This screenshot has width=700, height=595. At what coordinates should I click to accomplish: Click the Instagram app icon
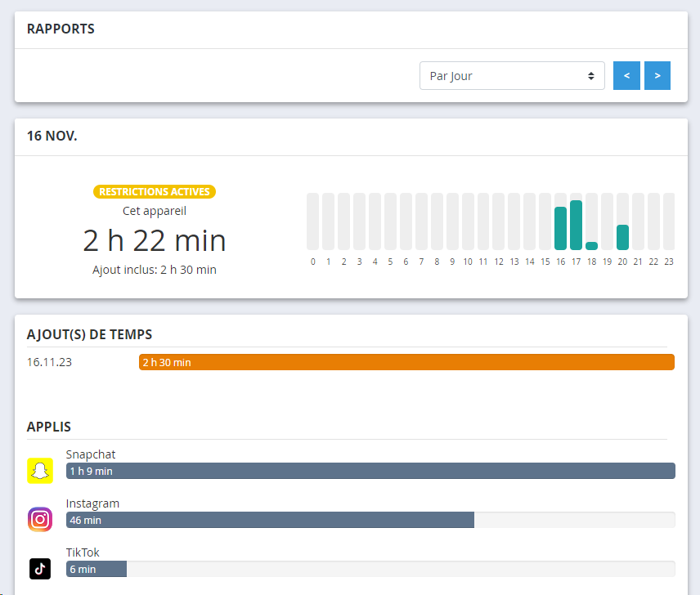tap(40, 519)
